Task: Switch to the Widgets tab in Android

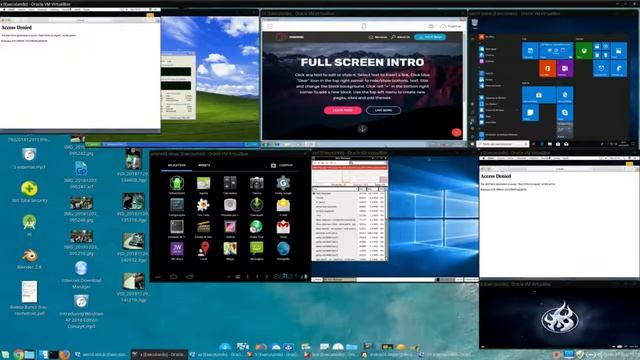Action: tap(204, 165)
